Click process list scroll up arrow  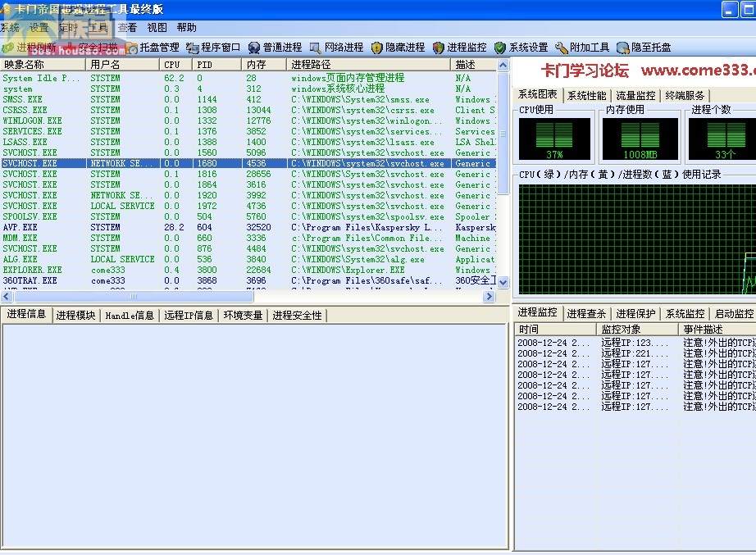coord(503,65)
